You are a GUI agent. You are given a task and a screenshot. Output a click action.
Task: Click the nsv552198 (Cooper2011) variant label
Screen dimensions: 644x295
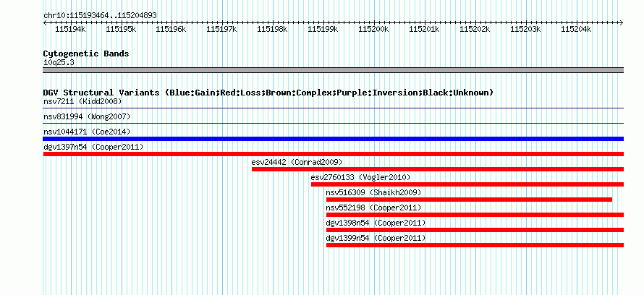point(373,208)
